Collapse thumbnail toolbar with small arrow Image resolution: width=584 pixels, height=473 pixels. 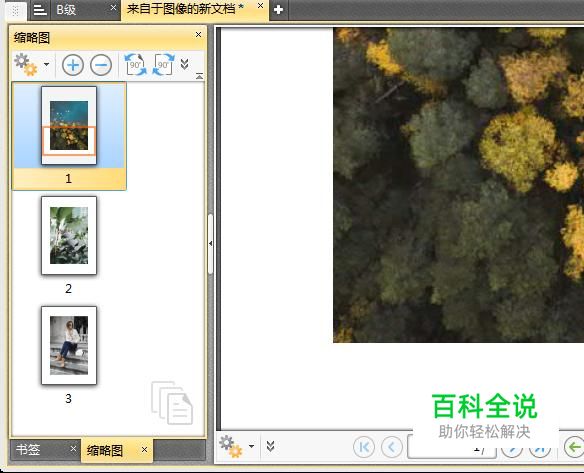(199, 76)
